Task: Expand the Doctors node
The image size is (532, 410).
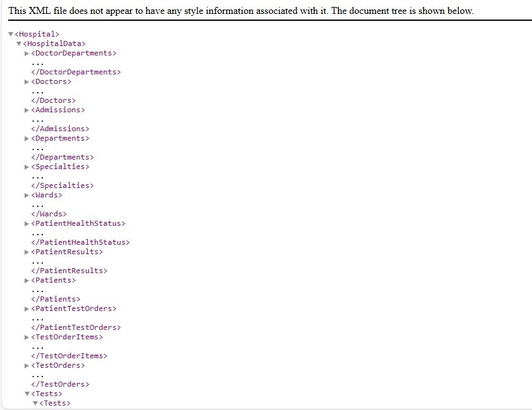Action: (27, 82)
